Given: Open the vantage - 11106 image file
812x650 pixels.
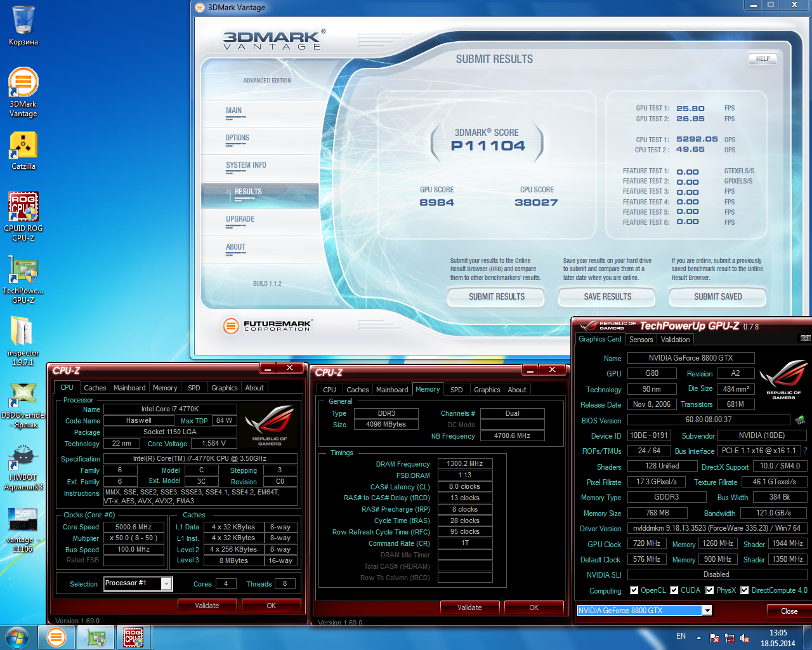Looking at the screenshot, I should 23,529.
